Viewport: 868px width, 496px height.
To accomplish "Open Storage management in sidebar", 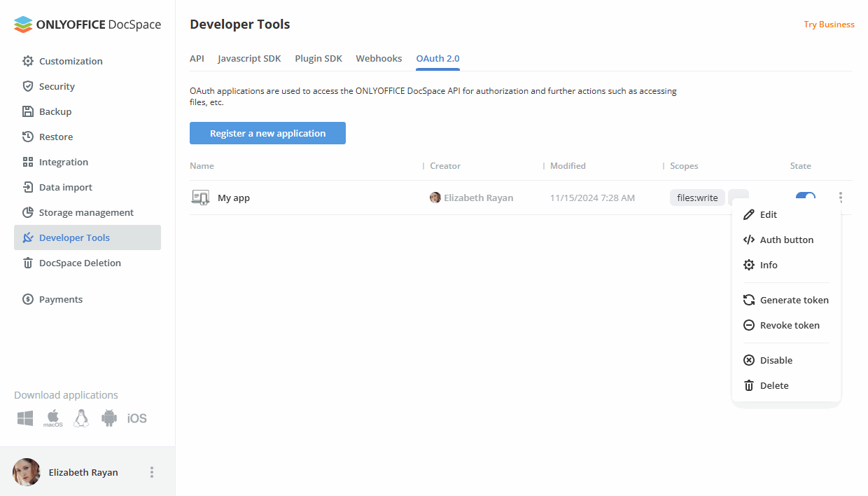I will click(87, 212).
